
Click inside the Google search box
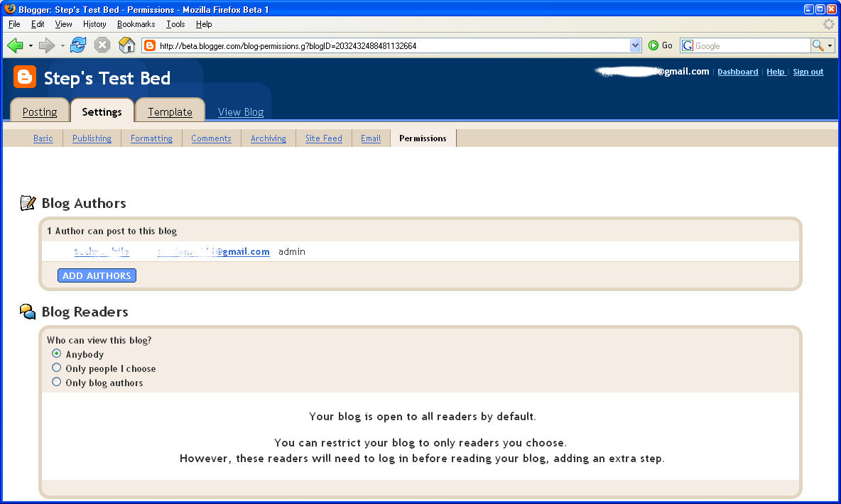click(x=752, y=45)
